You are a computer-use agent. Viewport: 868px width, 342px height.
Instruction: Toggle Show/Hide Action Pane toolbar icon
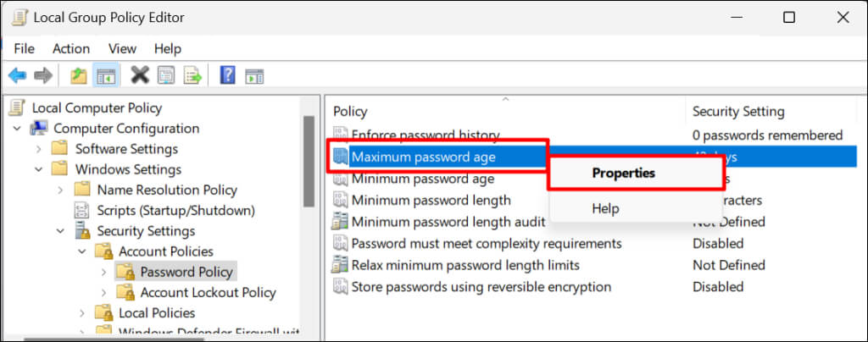(x=254, y=76)
